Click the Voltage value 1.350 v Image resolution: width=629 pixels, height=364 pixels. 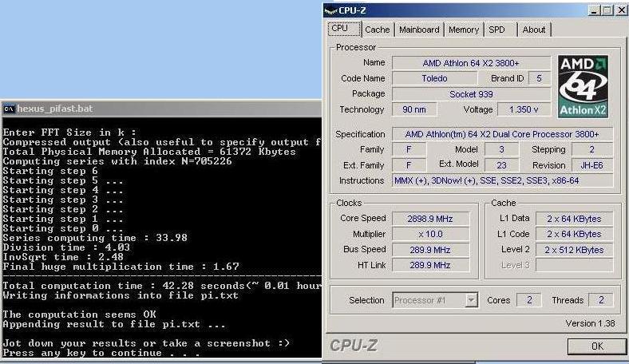pos(524,109)
